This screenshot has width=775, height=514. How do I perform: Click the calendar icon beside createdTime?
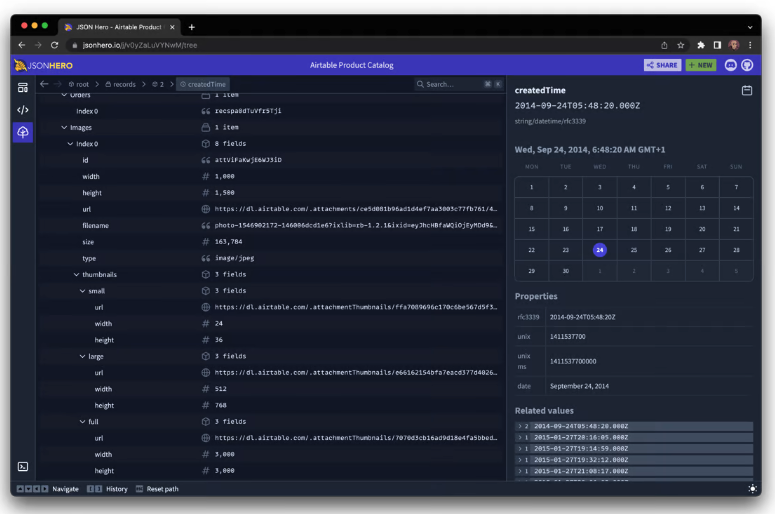747,90
